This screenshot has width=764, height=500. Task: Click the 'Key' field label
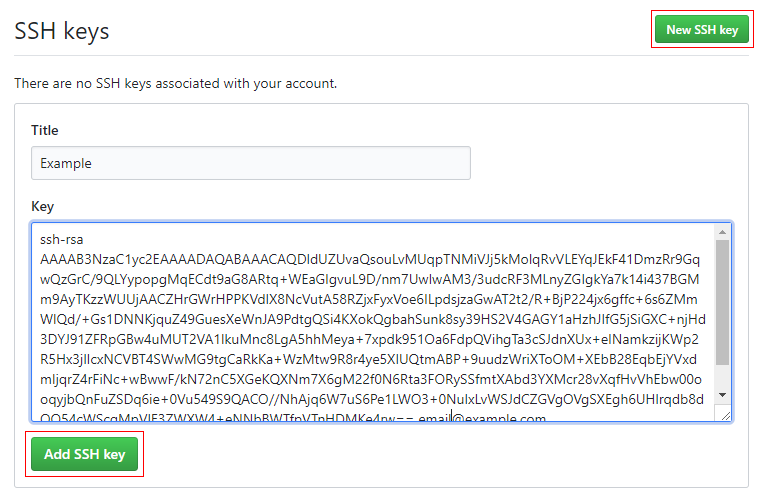[x=42, y=206]
